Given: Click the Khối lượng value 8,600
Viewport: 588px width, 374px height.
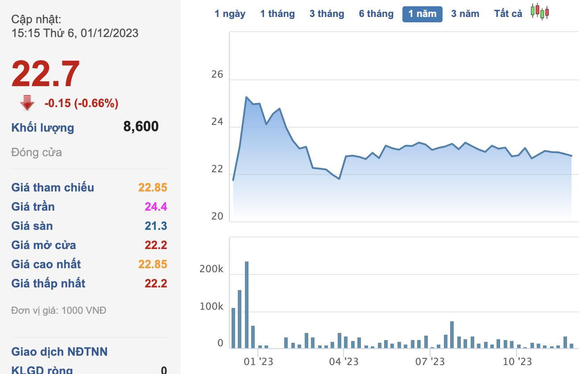Looking at the screenshot, I should [x=141, y=127].
